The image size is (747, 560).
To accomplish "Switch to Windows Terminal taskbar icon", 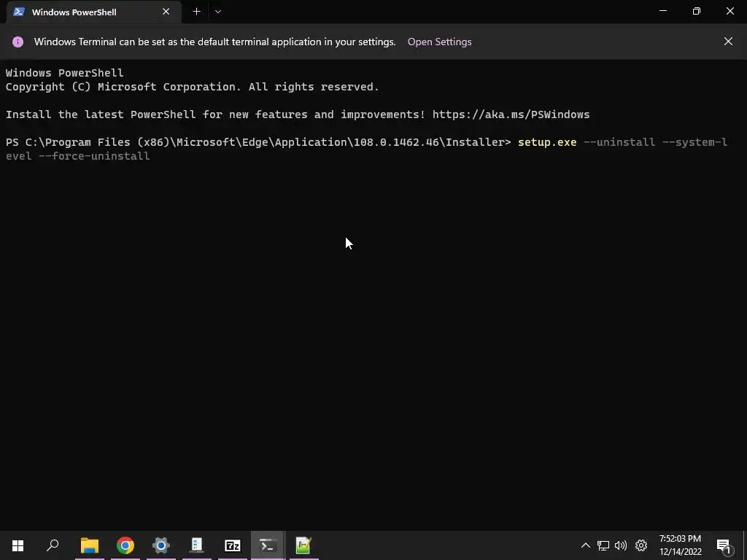I will pyautogui.click(x=268, y=545).
